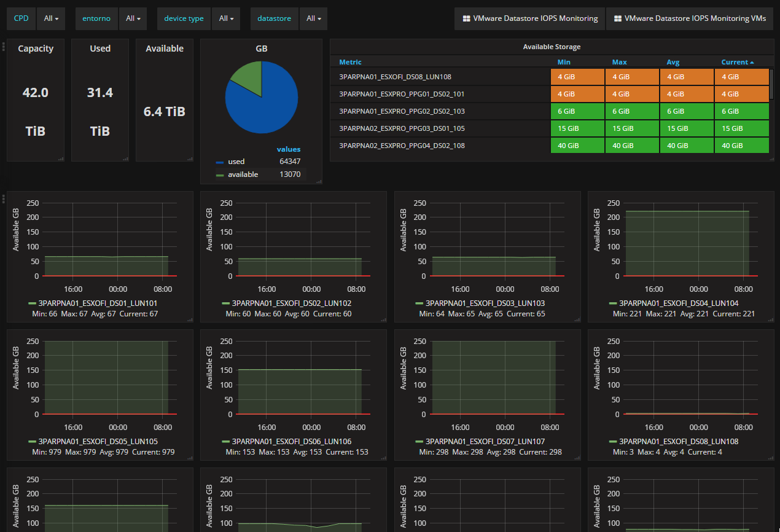Click the Current column sort arrow
The height and width of the screenshot is (532, 780).
coord(752,63)
